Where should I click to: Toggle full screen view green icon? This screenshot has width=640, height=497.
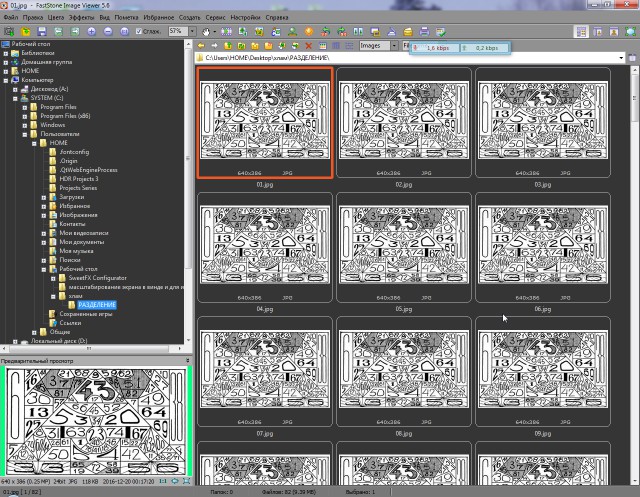click(630, 32)
